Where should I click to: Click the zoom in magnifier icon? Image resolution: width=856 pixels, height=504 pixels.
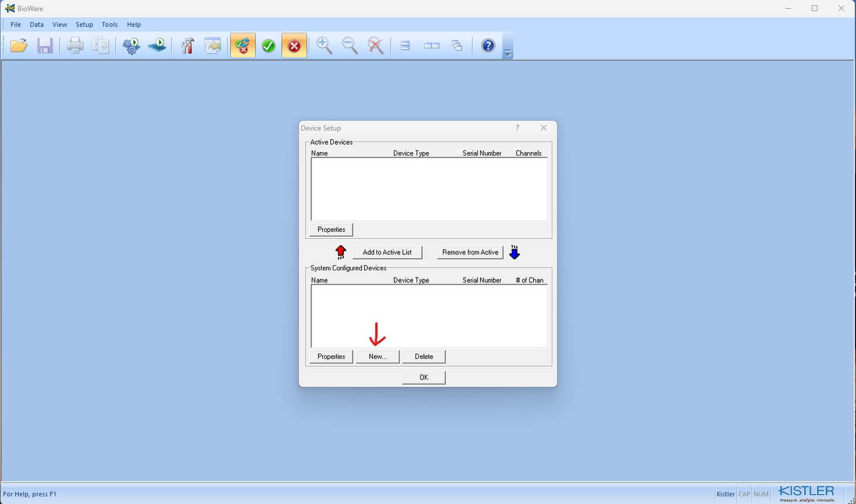click(324, 46)
